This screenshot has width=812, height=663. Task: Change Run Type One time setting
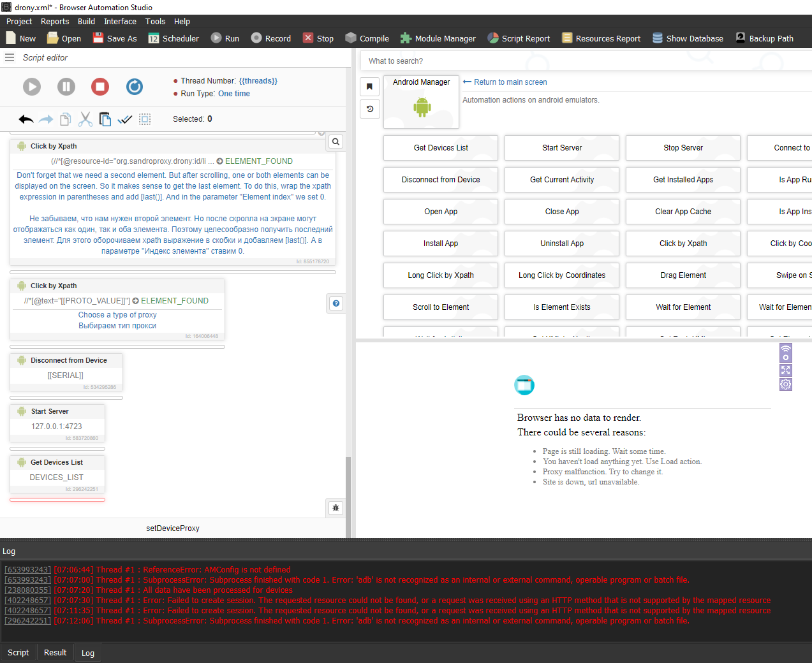tap(233, 94)
